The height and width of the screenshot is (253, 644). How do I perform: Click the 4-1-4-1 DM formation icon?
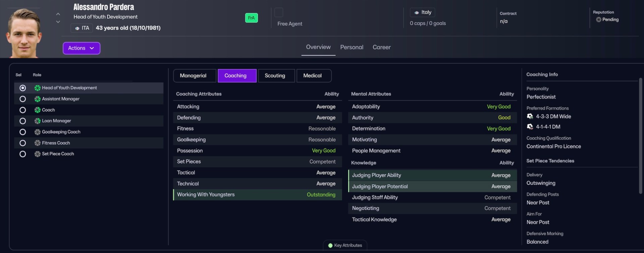(x=530, y=127)
